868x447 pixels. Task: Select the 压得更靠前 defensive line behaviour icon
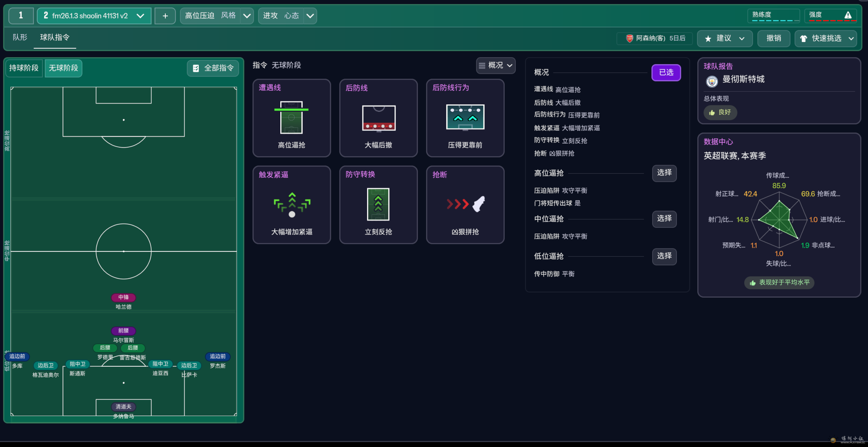(x=465, y=117)
